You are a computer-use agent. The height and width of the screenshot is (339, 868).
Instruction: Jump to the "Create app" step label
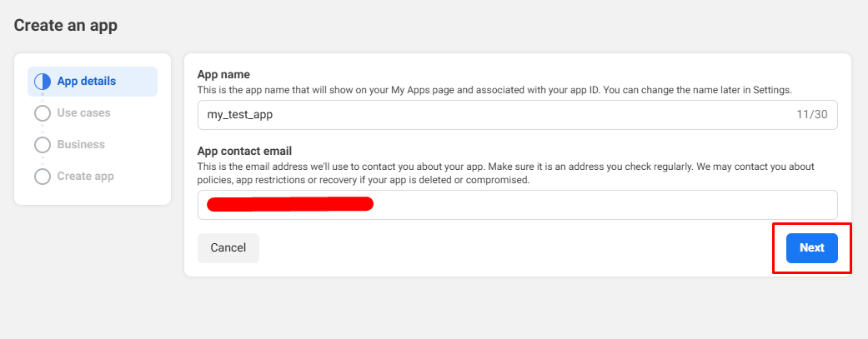pyautogui.click(x=85, y=177)
